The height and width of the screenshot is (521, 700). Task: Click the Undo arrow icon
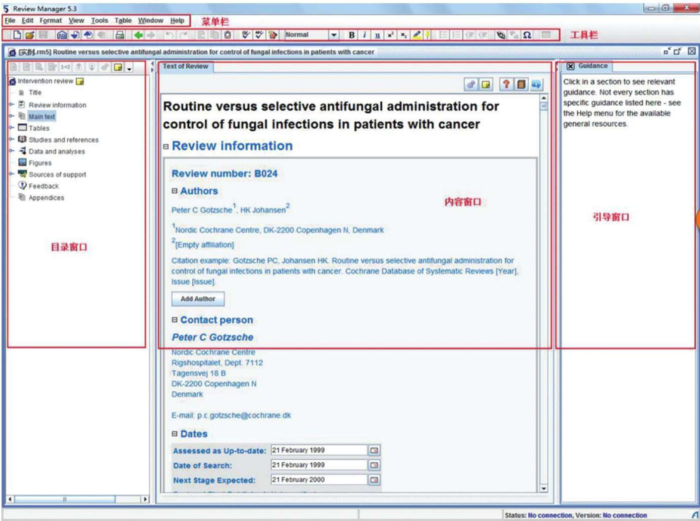[x=170, y=35]
